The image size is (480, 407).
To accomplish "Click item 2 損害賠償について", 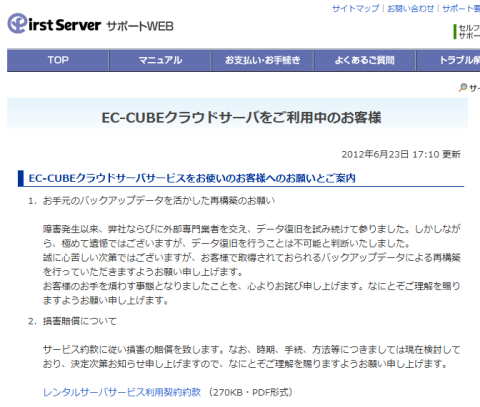I will point(80,321).
